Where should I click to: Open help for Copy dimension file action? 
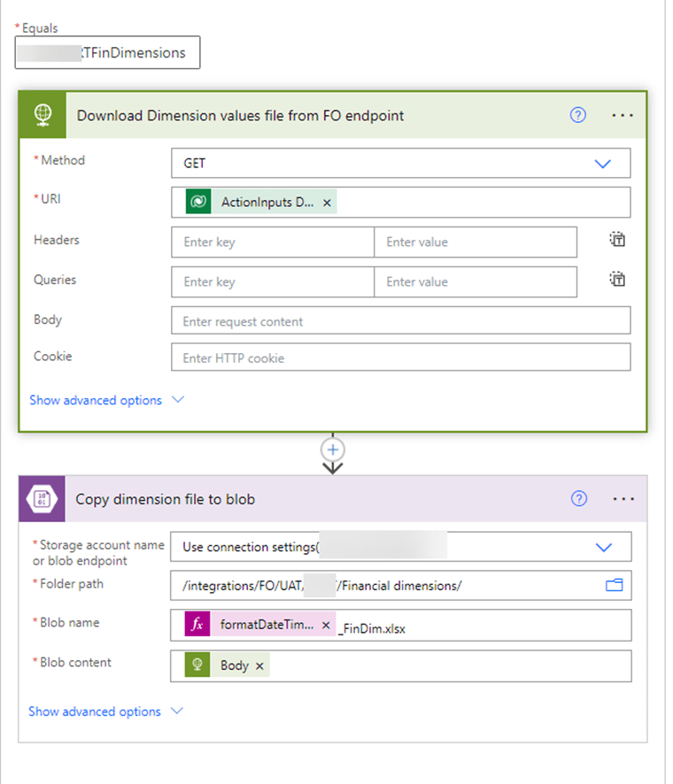(x=579, y=499)
